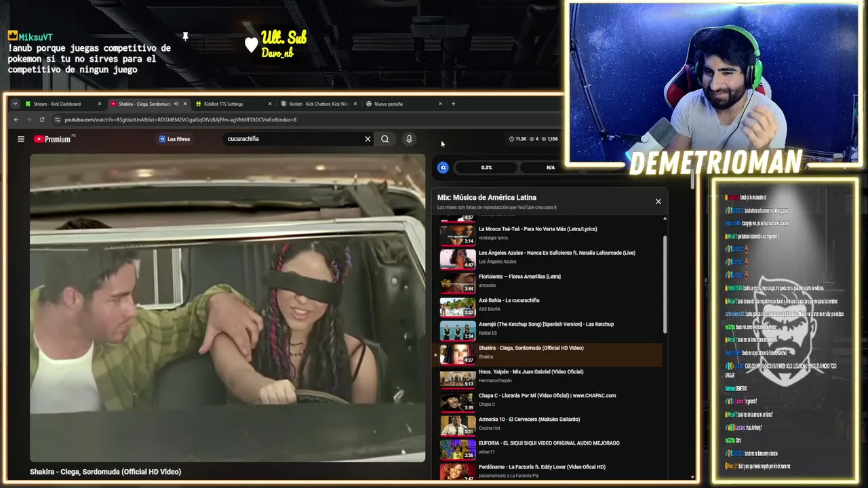
Task: Play Axé Bahía - La cucarachiña
Action: coord(509,300)
